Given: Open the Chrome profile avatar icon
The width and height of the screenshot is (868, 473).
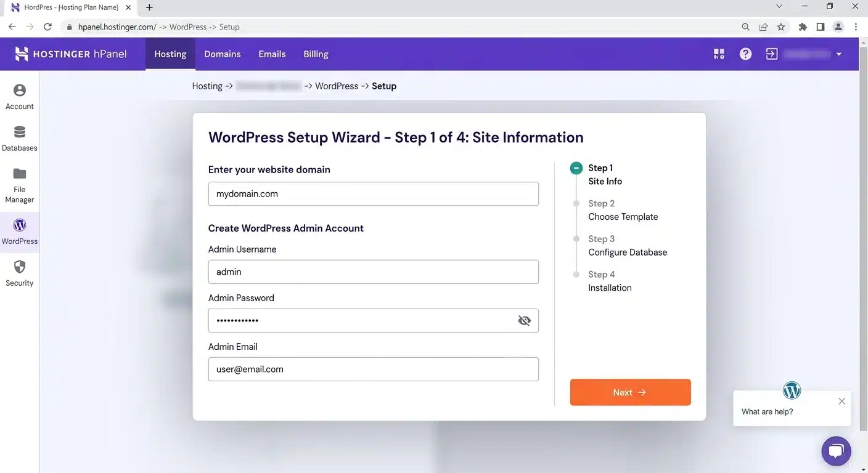Looking at the screenshot, I should 838,27.
